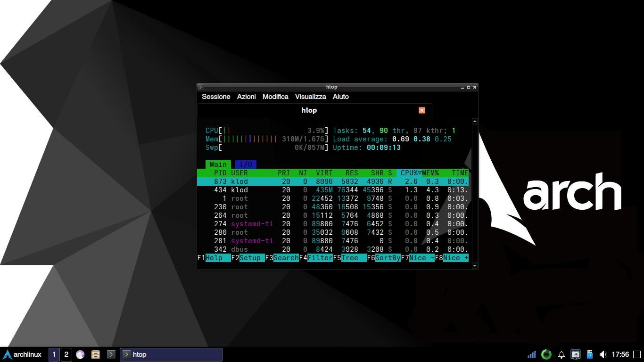Click the CPU% sorted column header
644x362 pixels.
click(409, 173)
